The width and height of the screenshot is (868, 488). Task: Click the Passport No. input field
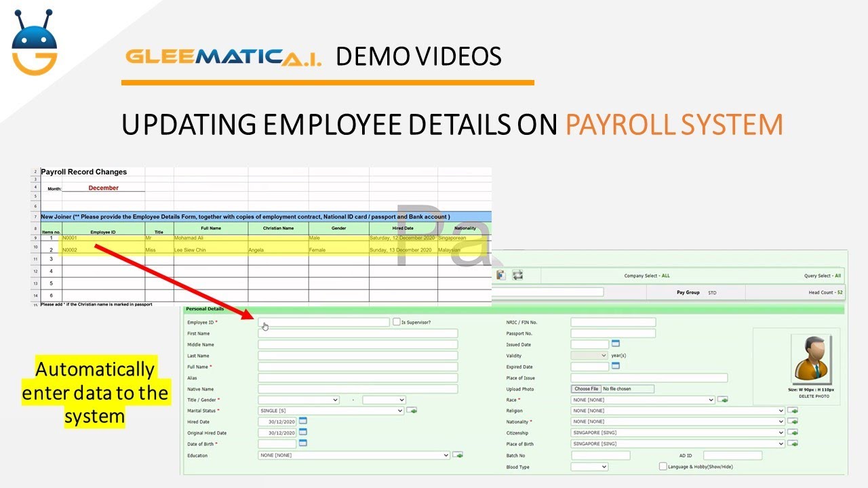tap(613, 333)
